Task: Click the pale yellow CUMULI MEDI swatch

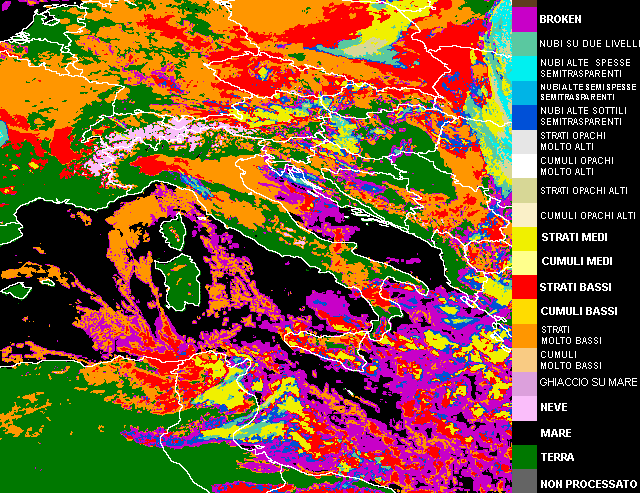Action: 524,263
